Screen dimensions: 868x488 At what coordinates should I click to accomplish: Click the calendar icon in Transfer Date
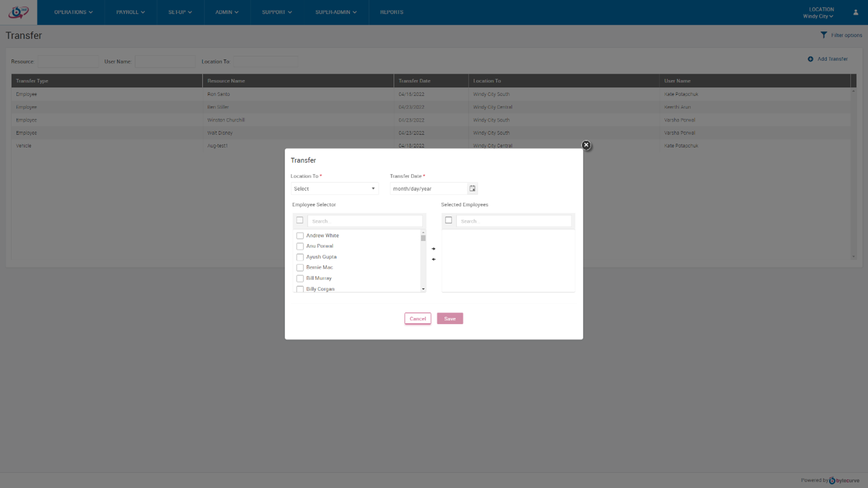(472, 189)
